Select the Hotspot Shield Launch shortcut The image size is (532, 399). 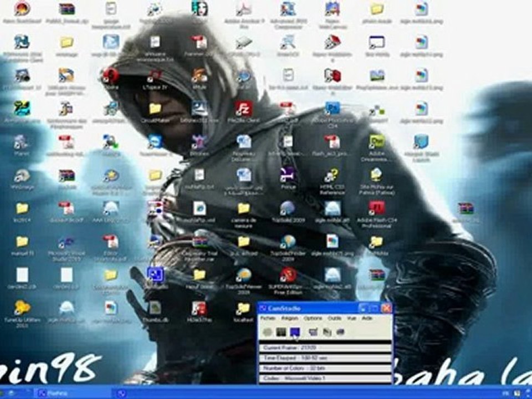pos(421,148)
